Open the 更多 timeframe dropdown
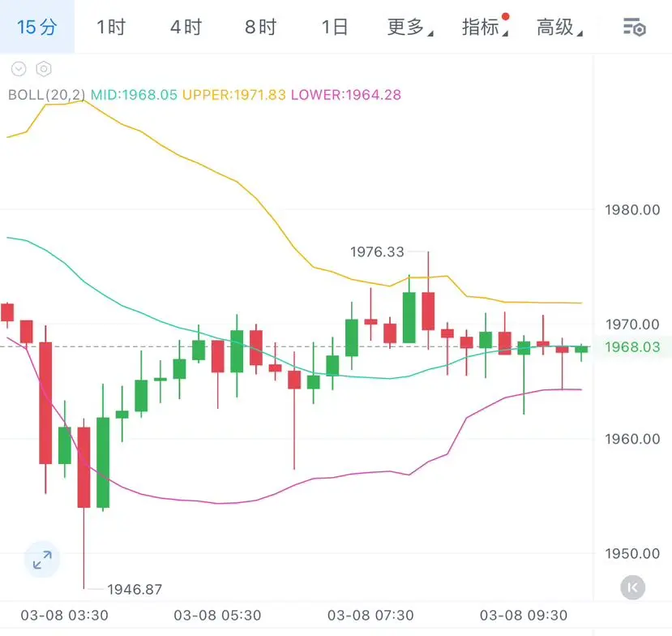The width and height of the screenshot is (672, 636). point(409,27)
